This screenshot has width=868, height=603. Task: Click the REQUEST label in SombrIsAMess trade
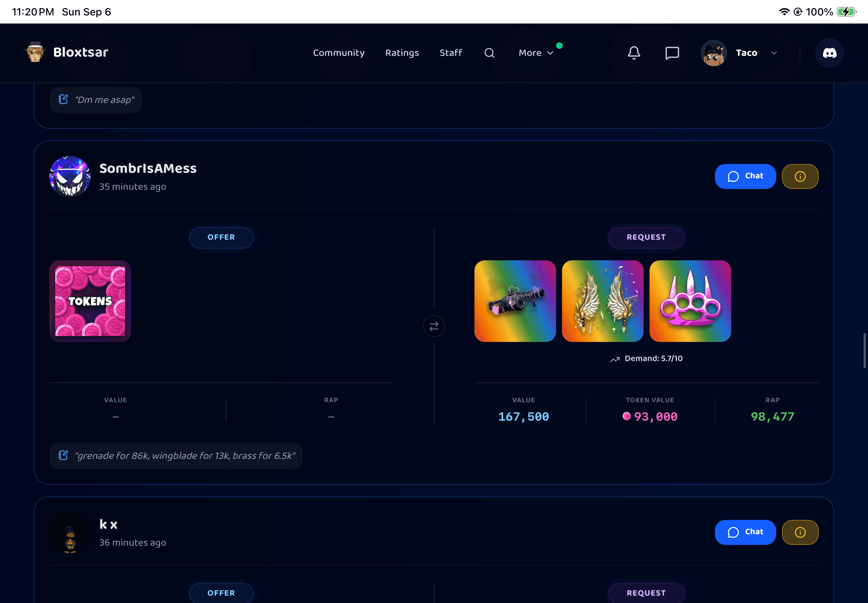tap(646, 237)
